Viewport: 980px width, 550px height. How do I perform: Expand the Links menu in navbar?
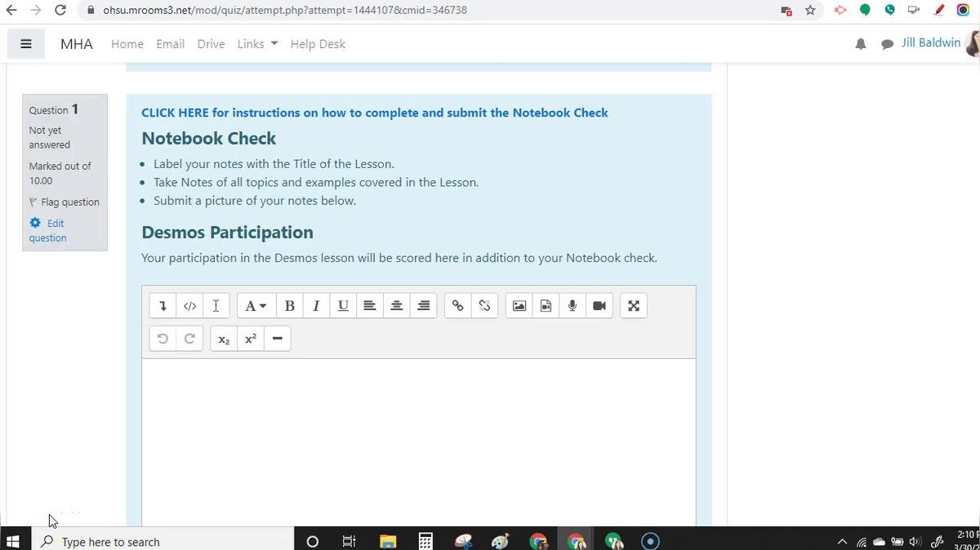pos(257,44)
